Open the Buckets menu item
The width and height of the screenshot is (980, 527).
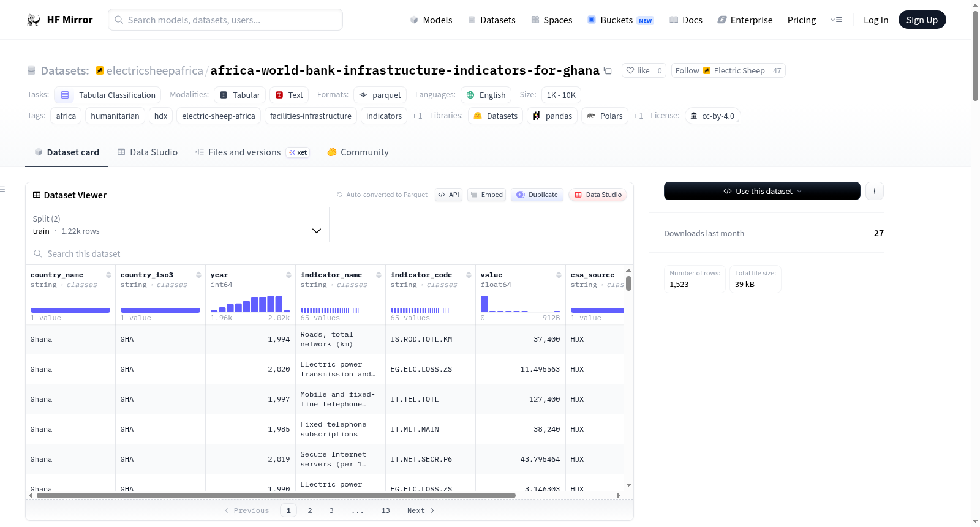point(620,20)
